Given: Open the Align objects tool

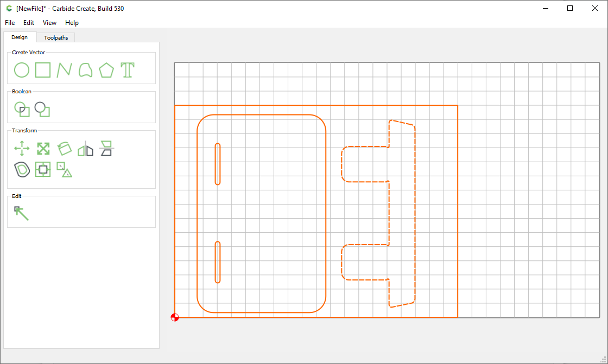Looking at the screenshot, I should (x=43, y=169).
